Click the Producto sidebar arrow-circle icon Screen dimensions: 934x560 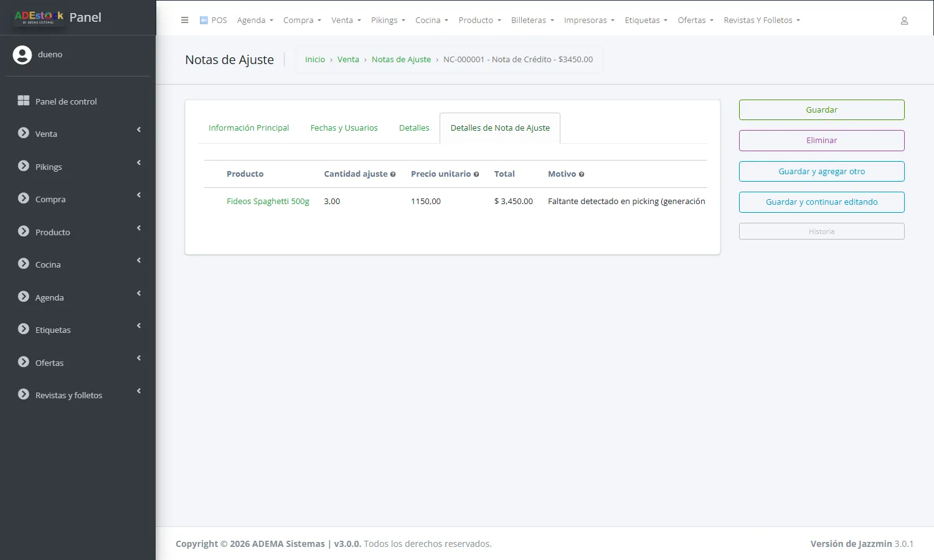(x=24, y=231)
